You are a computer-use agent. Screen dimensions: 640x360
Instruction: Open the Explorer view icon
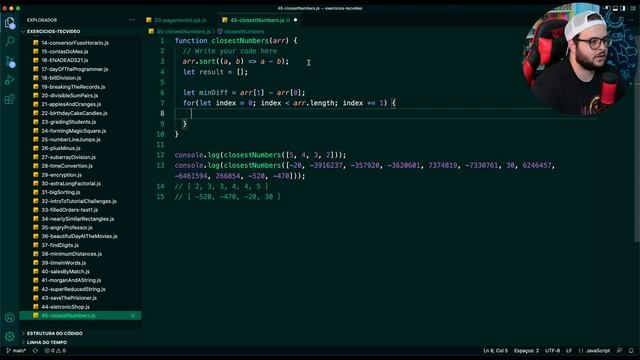coord(10,22)
